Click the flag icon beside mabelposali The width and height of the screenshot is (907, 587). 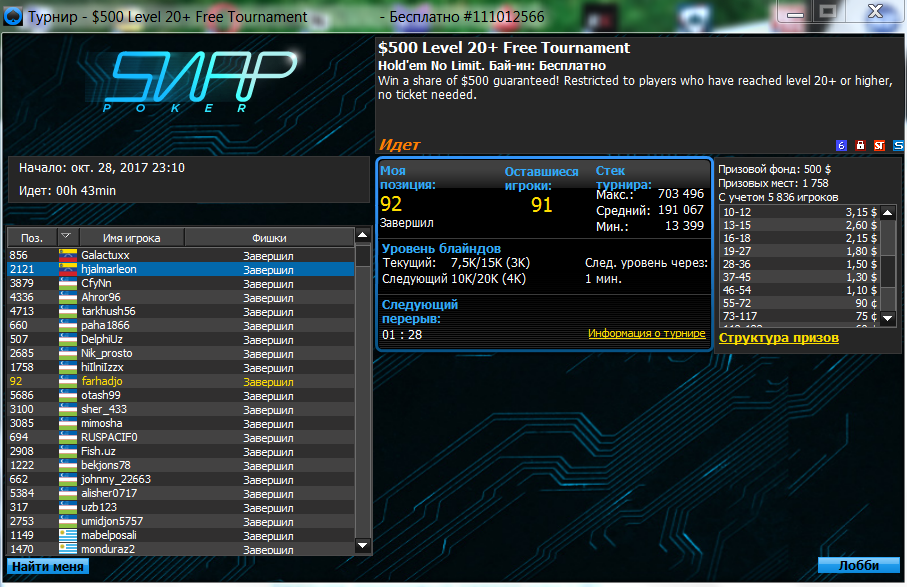click(x=68, y=535)
